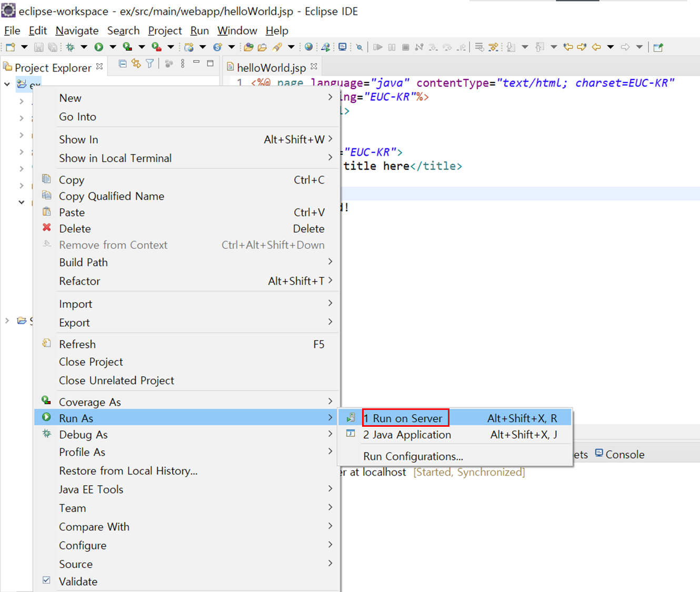
Task: Click the Project Explorer filter funnel icon
Action: 150,63
